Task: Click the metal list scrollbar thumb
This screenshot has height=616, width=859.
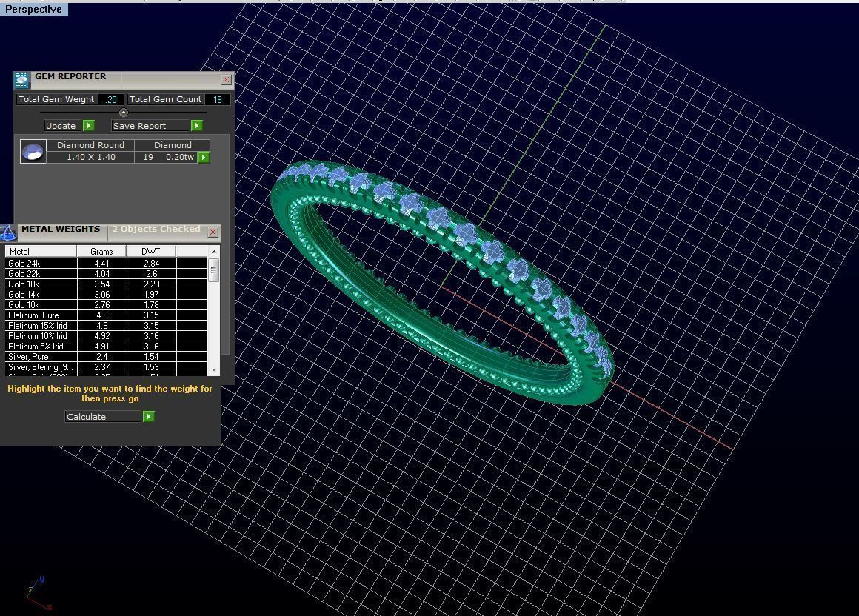Action: (214, 270)
